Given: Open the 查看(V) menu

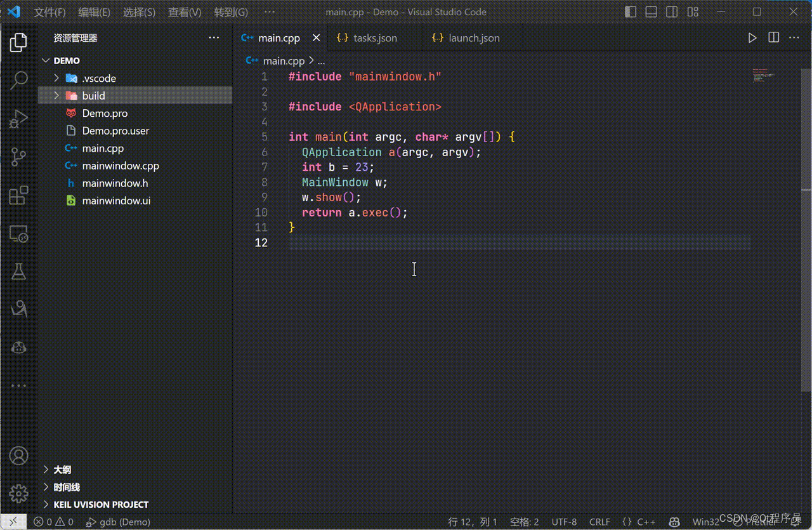Looking at the screenshot, I should (x=185, y=11).
